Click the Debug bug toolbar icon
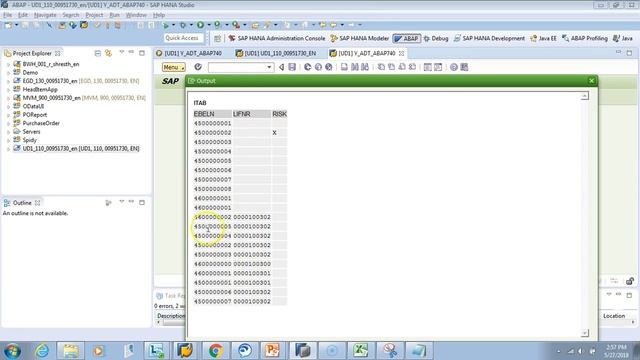This screenshot has width=640, height=360. (183, 25)
